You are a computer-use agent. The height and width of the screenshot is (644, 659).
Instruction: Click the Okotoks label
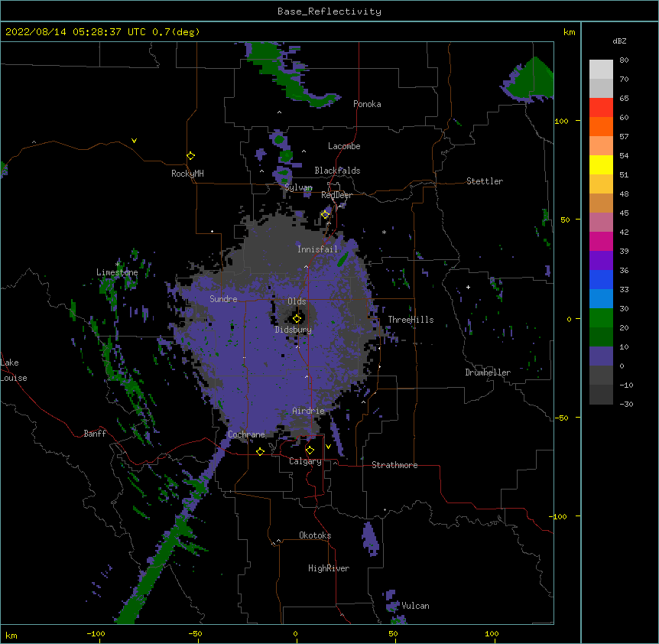pos(315,535)
